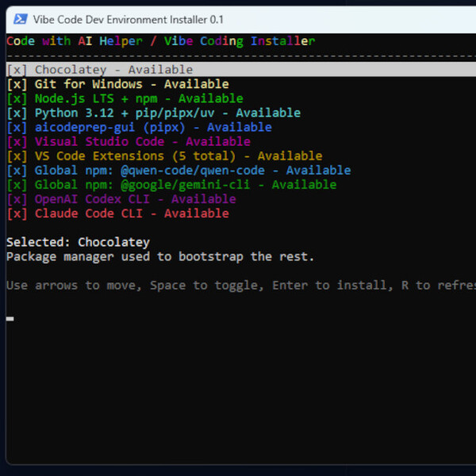Select the 'Visual Studio Code - Available' text
The width and height of the screenshot is (476, 476).
143,142
